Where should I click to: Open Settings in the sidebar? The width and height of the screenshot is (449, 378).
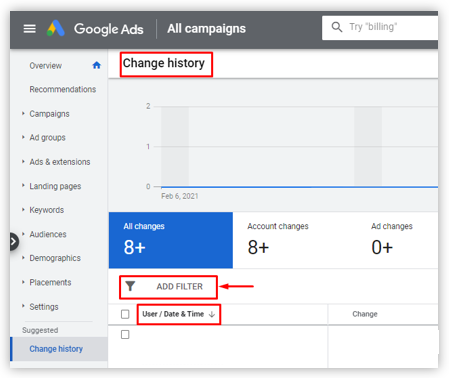pos(44,307)
